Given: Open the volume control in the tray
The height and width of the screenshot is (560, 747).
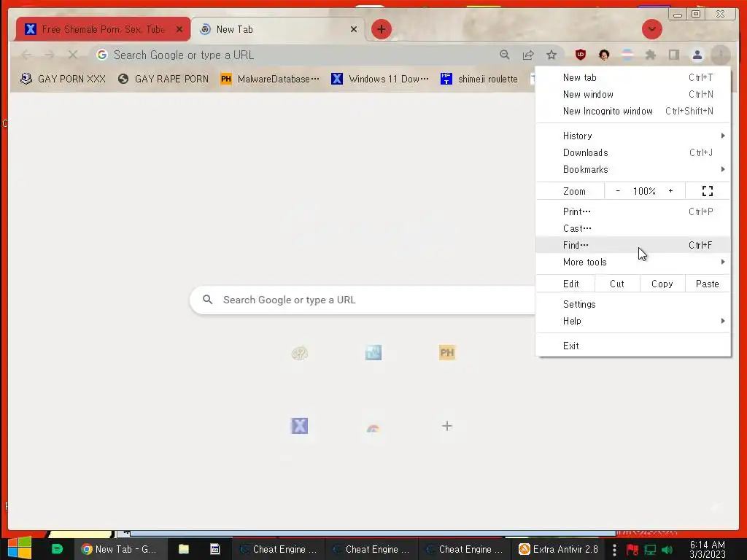Looking at the screenshot, I should point(667,550).
